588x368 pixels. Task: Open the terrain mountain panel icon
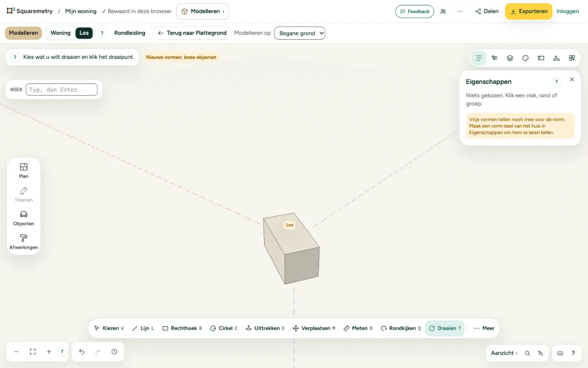(x=556, y=58)
